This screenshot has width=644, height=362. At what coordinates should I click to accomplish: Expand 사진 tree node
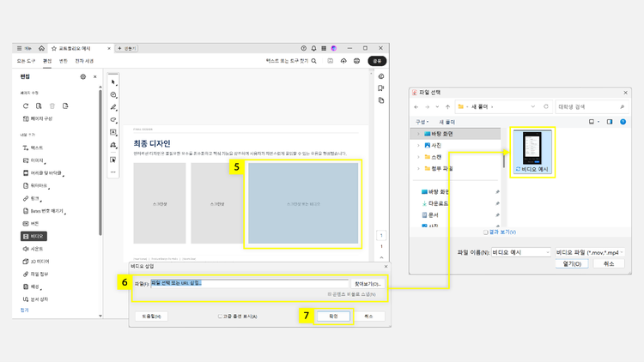point(418,145)
